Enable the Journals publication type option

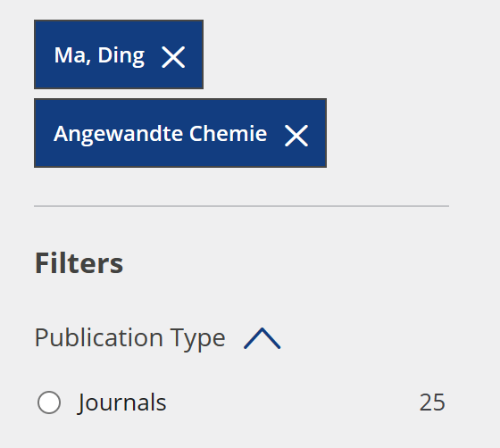(49, 402)
